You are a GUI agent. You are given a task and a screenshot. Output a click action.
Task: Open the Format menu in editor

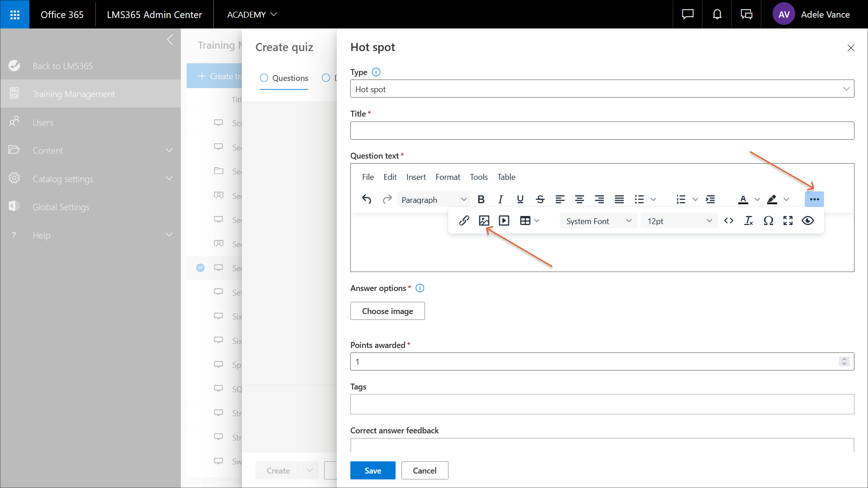click(448, 177)
